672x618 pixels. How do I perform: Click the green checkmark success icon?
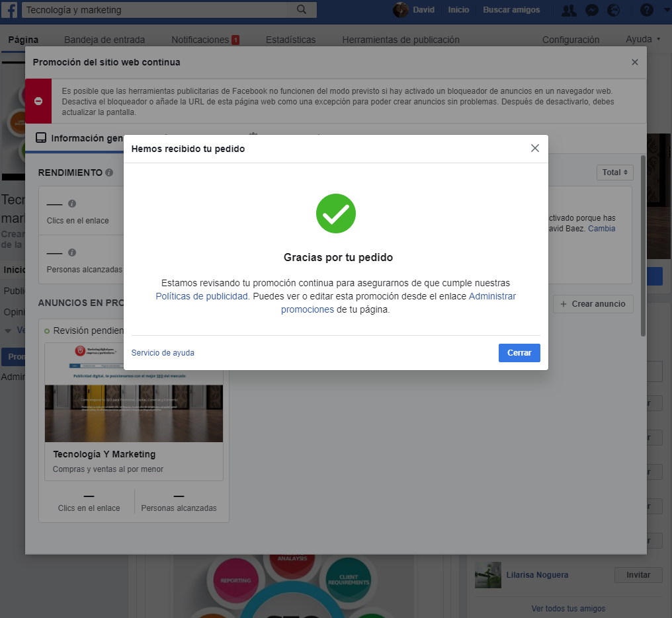[x=335, y=213]
